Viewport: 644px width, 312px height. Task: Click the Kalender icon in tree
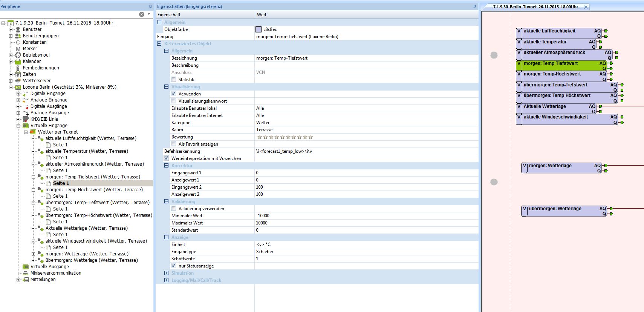18,61
